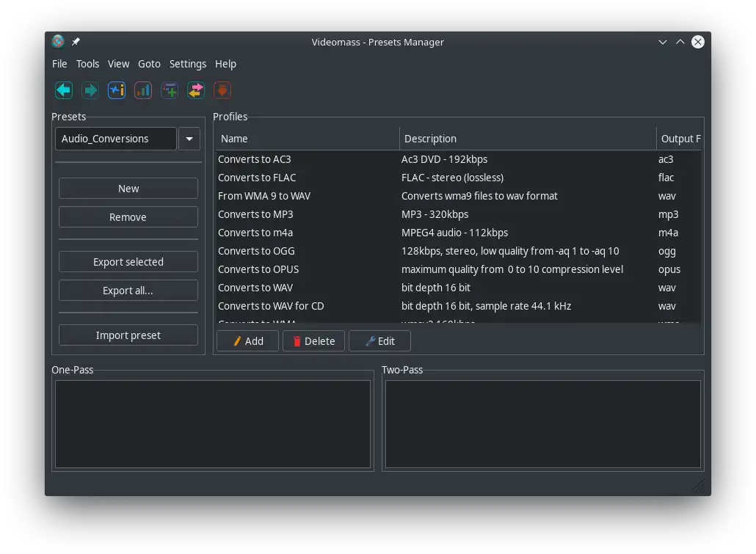This screenshot has height=554, width=756.
Task: Click the window resize grip corner
Action: [700, 487]
